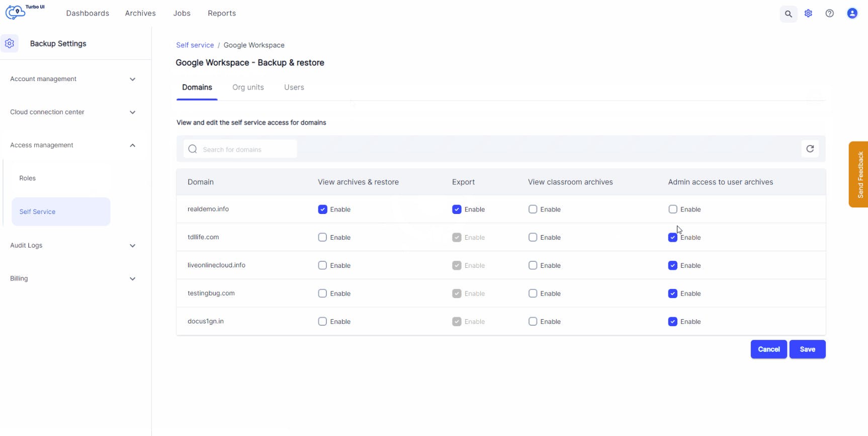Uncheck Admin access for docus1gn.in
This screenshot has width=868, height=436.
coord(672,322)
